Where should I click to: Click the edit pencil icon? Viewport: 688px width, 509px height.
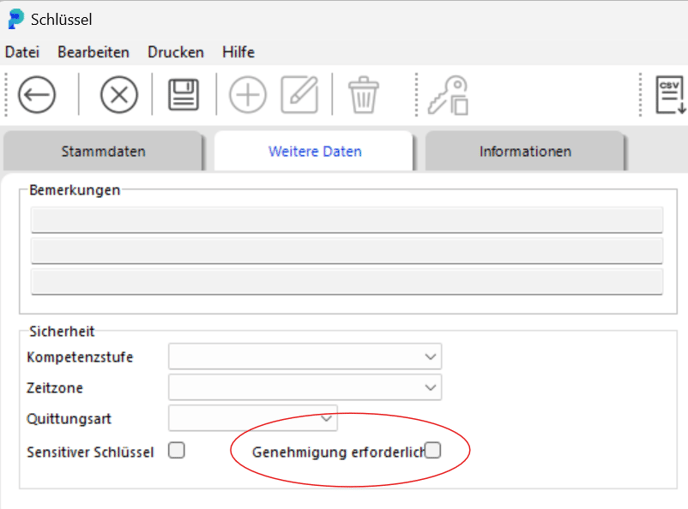pyautogui.click(x=300, y=95)
